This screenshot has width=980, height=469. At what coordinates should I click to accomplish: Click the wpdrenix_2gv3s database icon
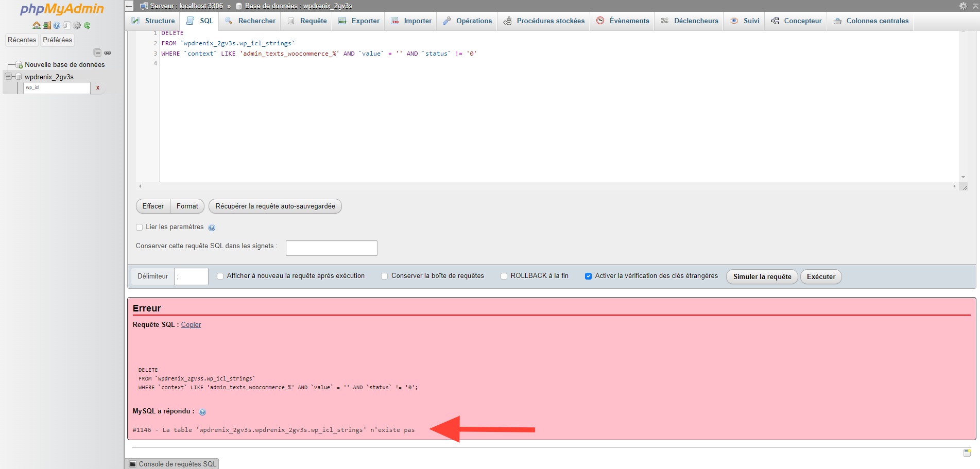tap(19, 77)
